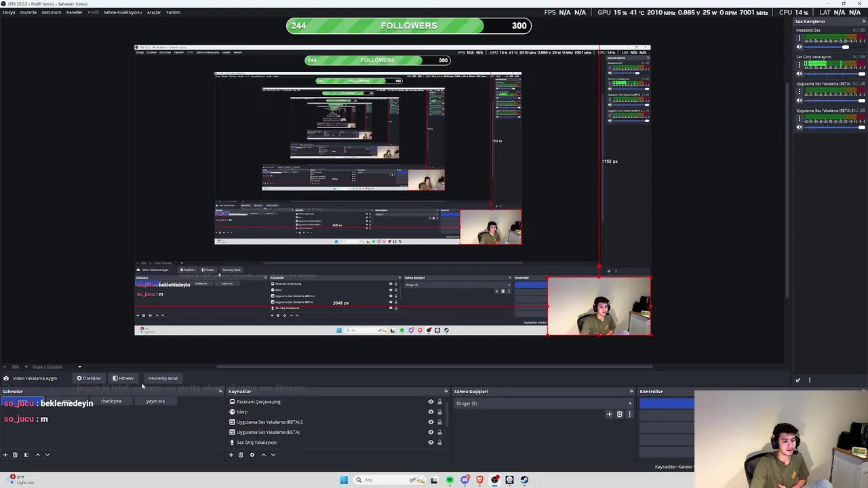
Task: Toggle visibility of Ses Giriş Yakalayıcısı source
Action: click(x=431, y=443)
